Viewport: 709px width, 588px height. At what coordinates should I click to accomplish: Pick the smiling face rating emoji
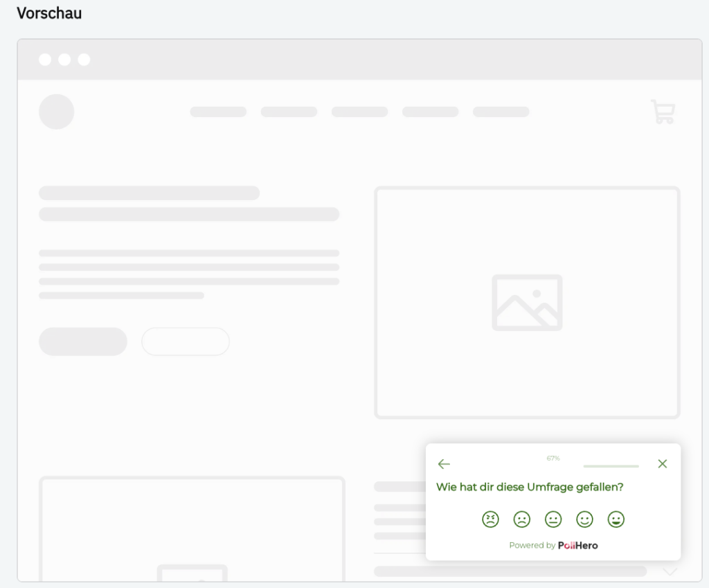click(x=584, y=519)
